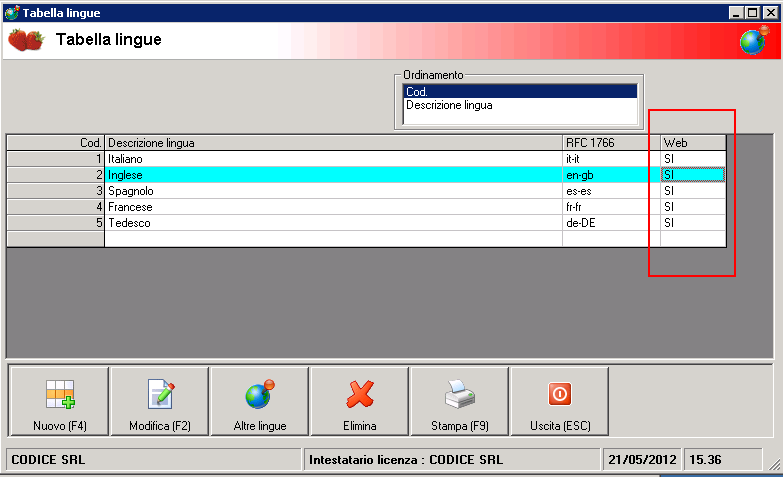Click the it-it RFC cell

click(x=611, y=159)
